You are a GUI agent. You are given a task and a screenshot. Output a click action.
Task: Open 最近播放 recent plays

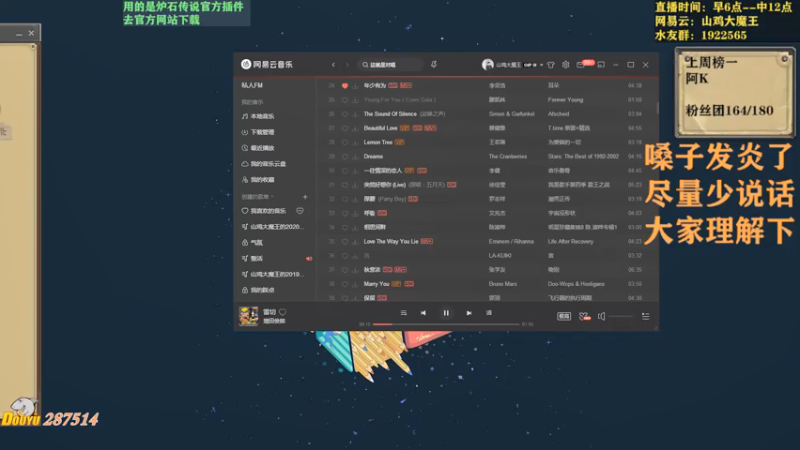pos(258,148)
